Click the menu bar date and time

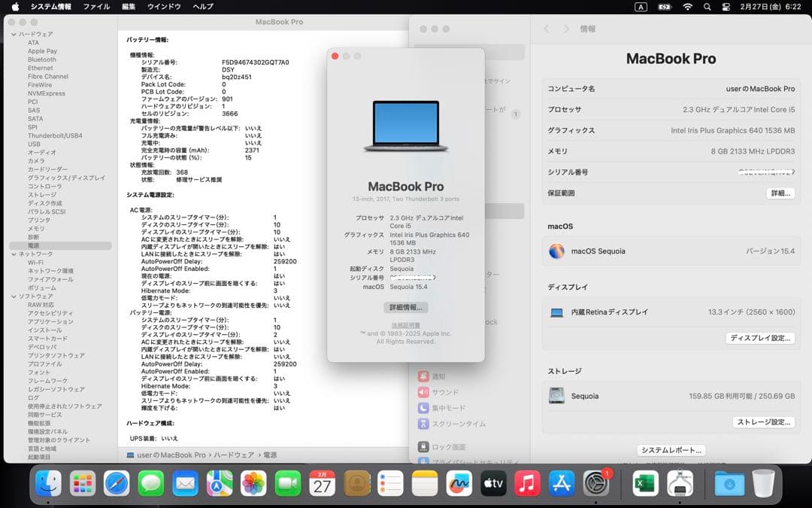pos(771,7)
